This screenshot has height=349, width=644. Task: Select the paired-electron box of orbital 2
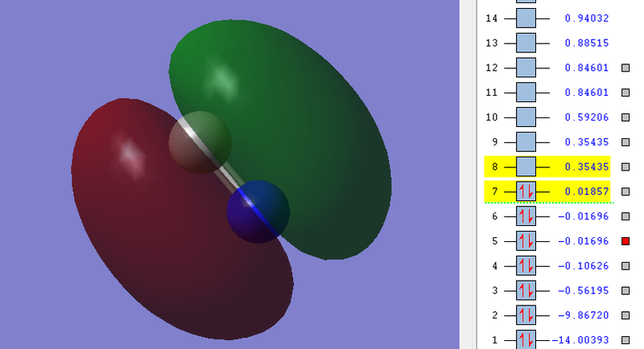pos(526,315)
